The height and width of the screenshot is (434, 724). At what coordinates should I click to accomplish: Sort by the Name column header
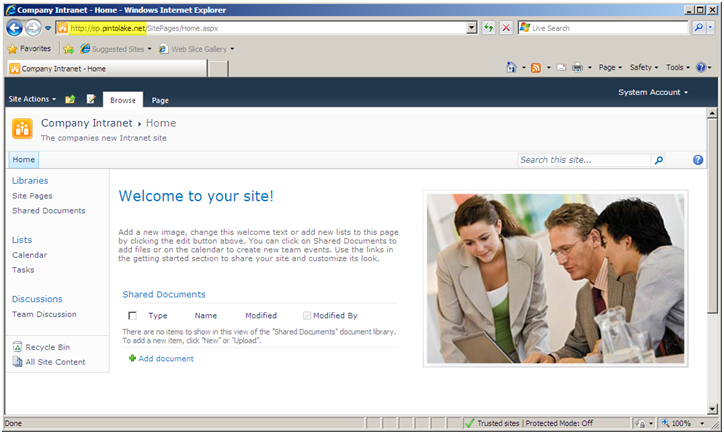(205, 315)
